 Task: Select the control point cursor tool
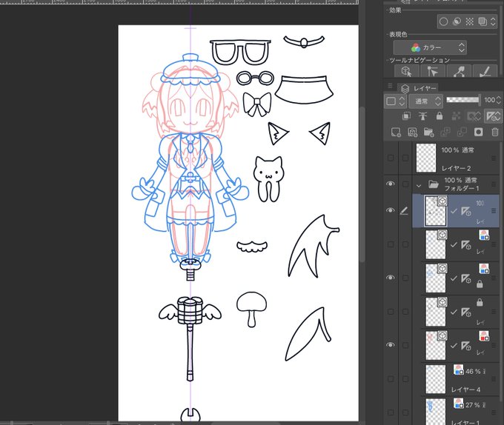point(433,71)
